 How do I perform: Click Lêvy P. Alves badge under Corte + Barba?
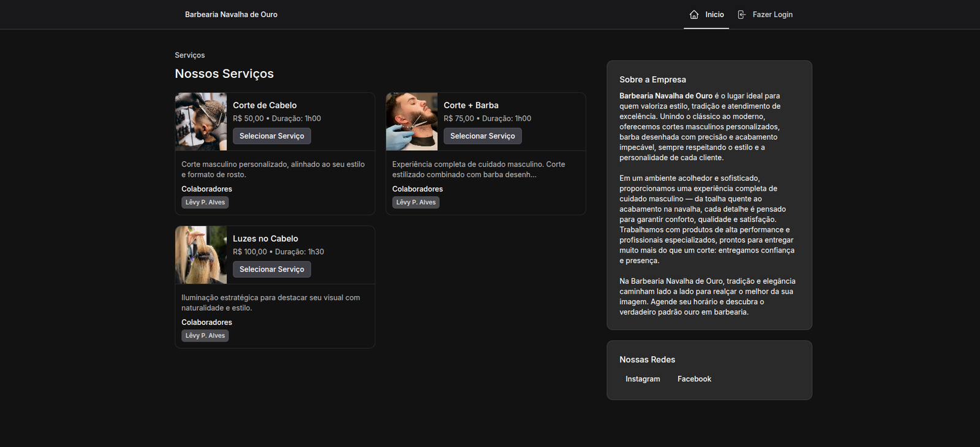pos(416,202)
